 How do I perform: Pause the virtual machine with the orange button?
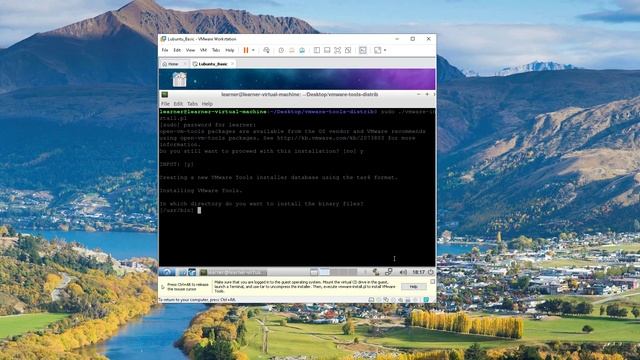[246, 50]
